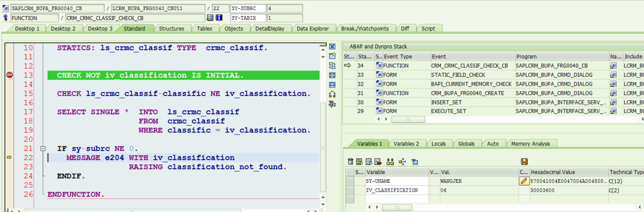Image resolution: width=644 pixels, height=212 pixels.
Task: Click navigate icon in row 34 of stack
Action: (x=613, y=66)
